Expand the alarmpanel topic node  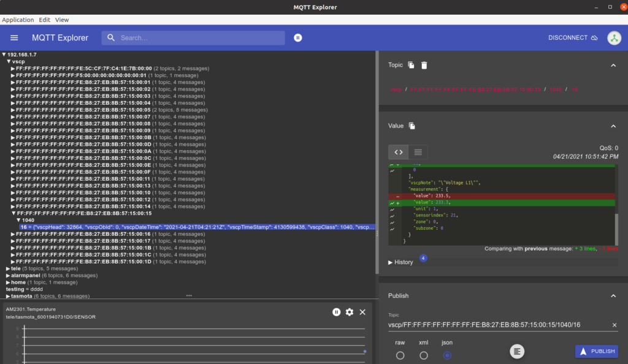click(x=8, y=275)
